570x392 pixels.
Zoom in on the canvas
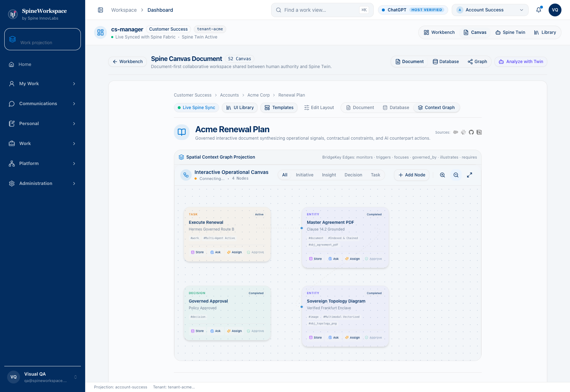point(442,175)
